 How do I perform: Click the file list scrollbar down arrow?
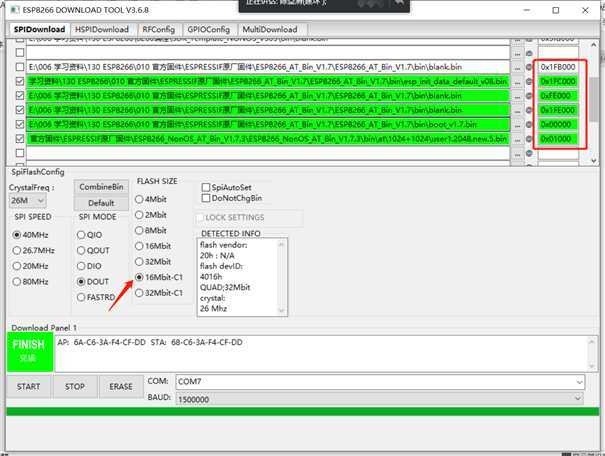594,160
